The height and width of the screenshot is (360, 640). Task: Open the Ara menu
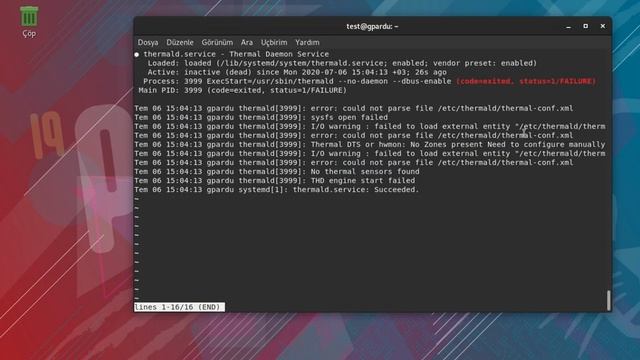(247, 42)
